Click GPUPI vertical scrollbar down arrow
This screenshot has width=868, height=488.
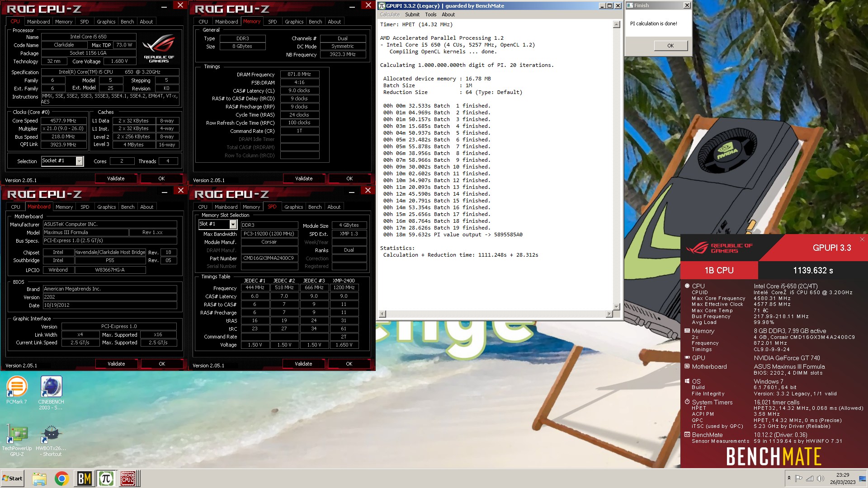(616, 307)
